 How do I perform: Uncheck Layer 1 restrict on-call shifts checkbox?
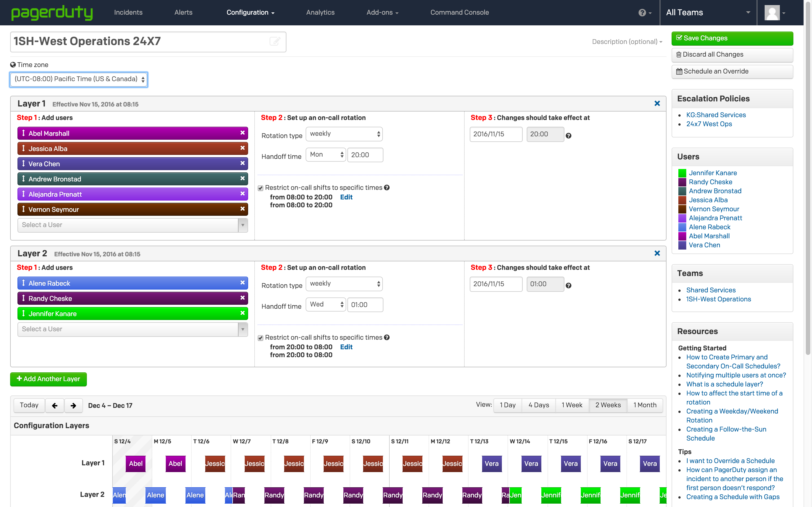261,188
